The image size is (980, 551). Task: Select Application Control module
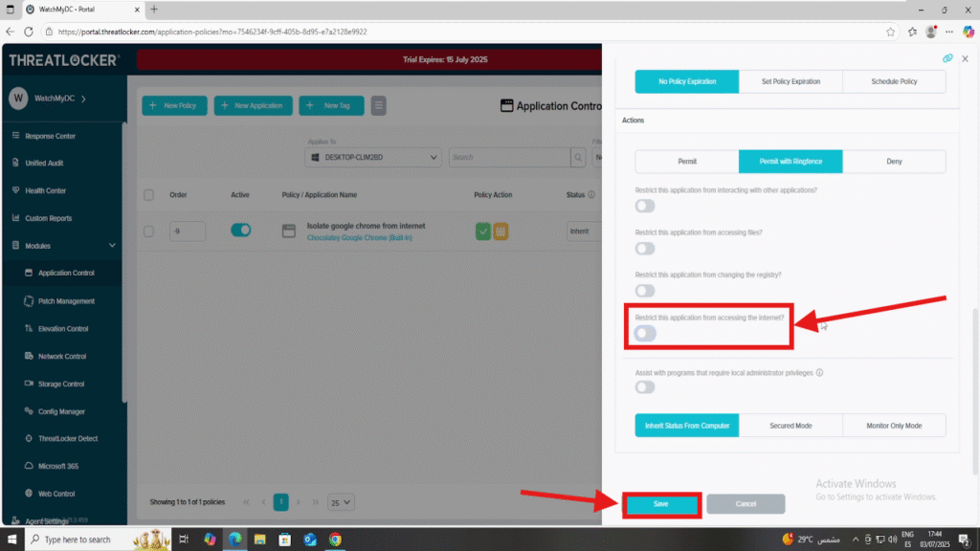(x=66, y=273)
